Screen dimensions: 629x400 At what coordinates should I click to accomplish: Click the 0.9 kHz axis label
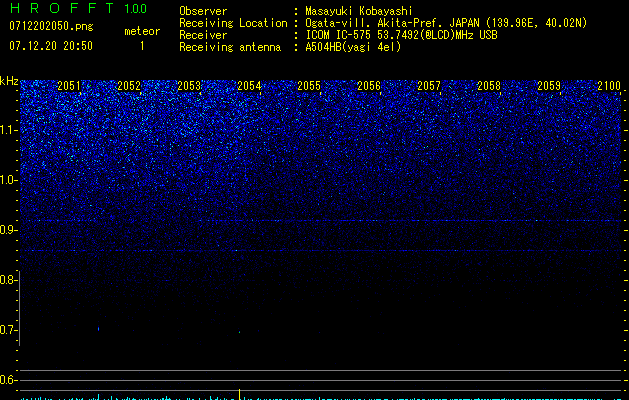(x=8, y=230)
